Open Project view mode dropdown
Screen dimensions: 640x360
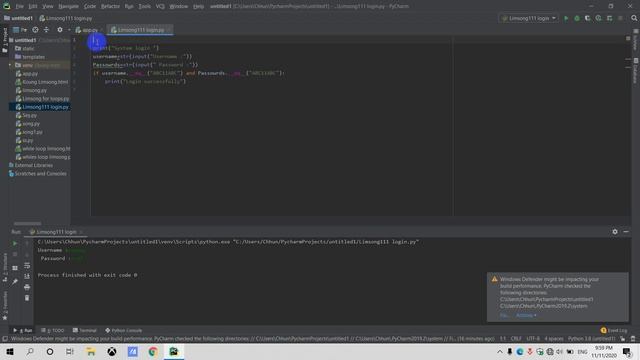(x=20, y=30)
